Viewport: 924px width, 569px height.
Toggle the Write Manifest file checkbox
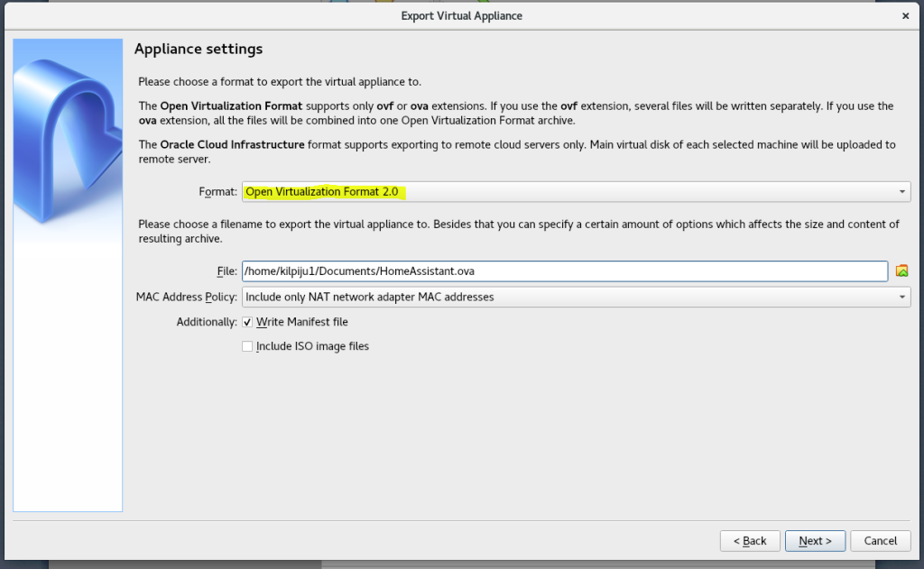pos(247,322)
